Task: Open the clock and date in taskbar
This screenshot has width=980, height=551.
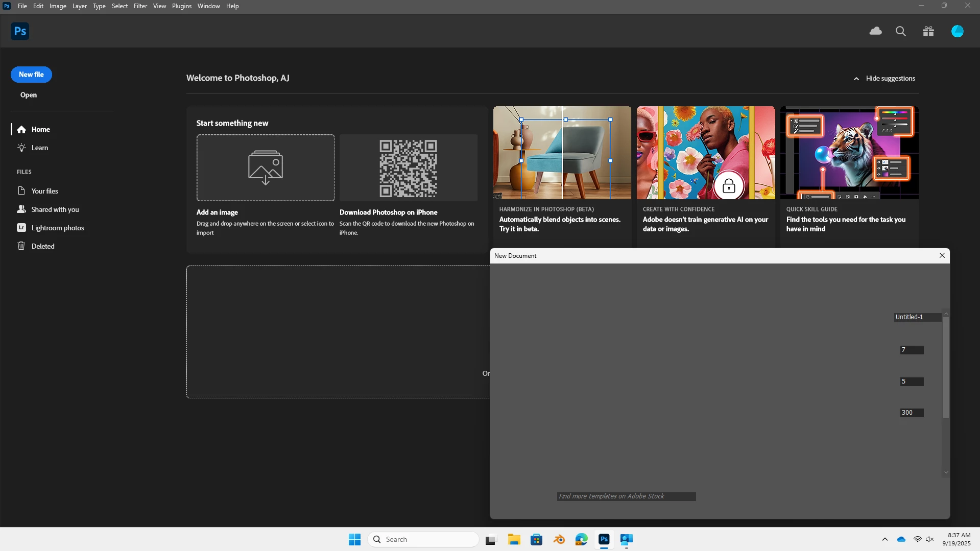Action: (x=957, y=539)
